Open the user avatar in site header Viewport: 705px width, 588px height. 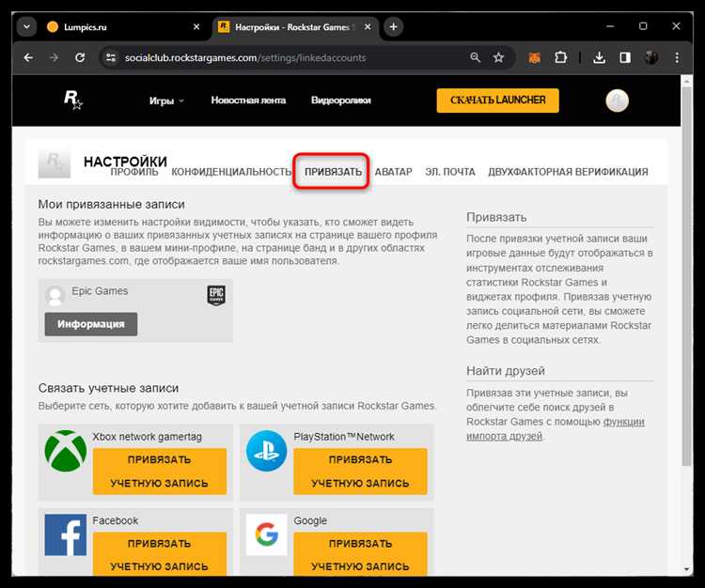617,101
